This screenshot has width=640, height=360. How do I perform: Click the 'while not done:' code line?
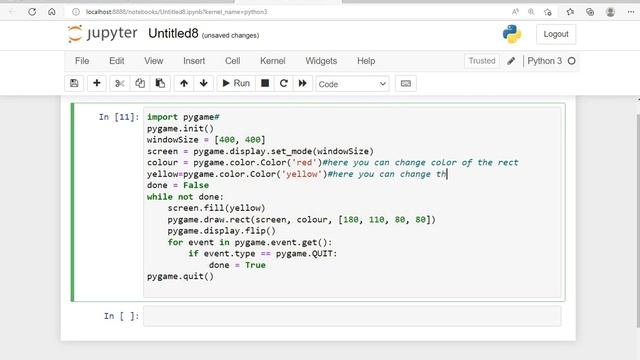(185, 197)
